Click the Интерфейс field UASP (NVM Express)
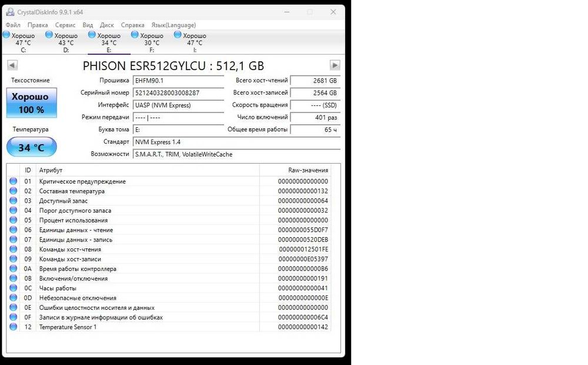 coord(179,105)
